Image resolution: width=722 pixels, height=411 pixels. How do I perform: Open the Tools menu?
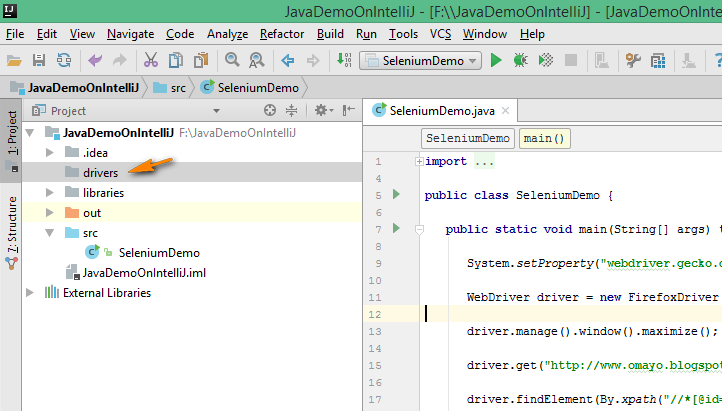click(x=403, y=34)
